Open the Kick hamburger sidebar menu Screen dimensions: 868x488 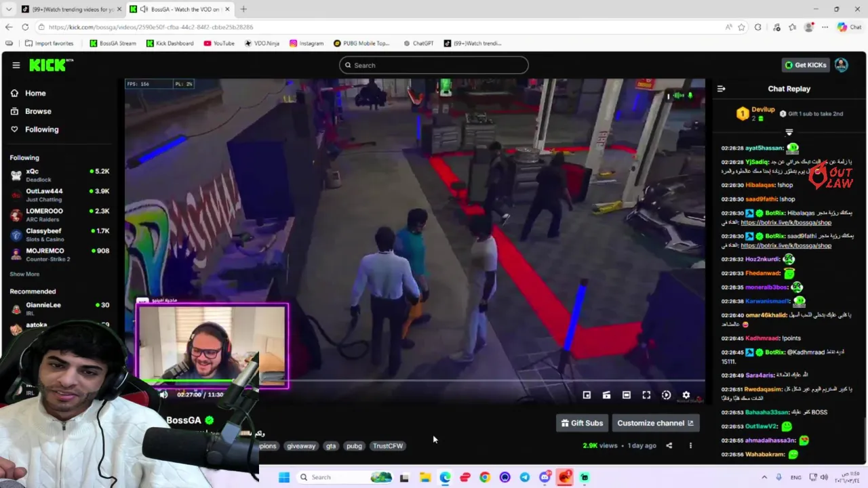pos(16,65)
